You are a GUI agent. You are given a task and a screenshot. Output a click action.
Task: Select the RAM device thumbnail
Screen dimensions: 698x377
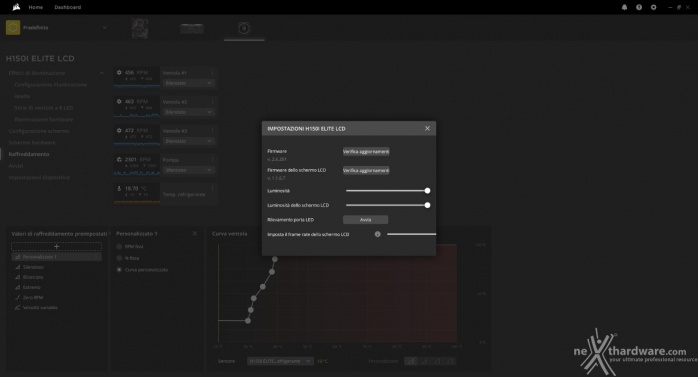coord(192,28)
